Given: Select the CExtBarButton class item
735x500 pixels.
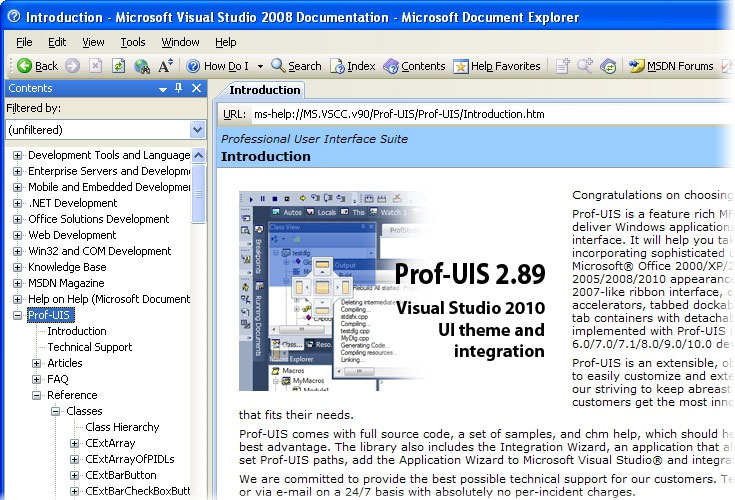Looking at the screenshot, I should click(x=121, y=475).
